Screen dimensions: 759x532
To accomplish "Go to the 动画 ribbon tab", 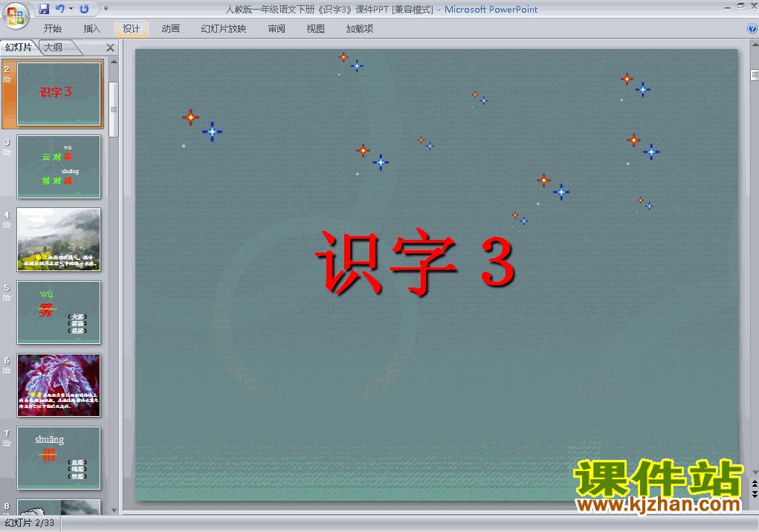I will click(170, 29).
